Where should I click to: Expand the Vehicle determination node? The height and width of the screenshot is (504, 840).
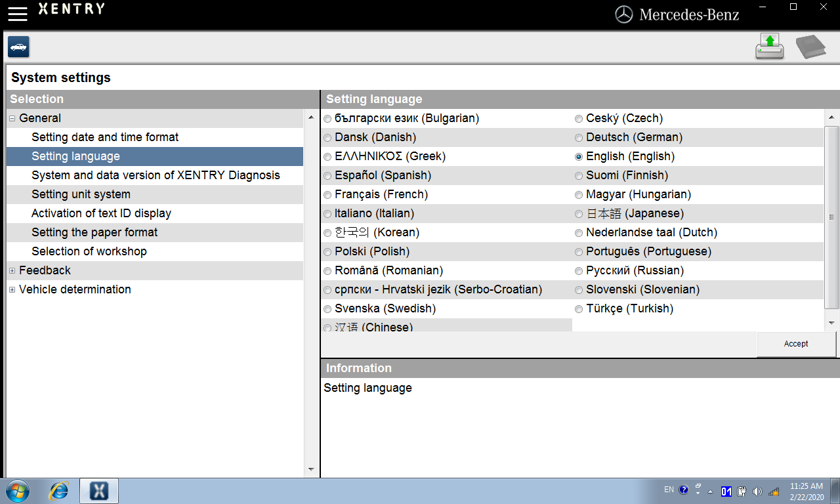click(12, 290)
